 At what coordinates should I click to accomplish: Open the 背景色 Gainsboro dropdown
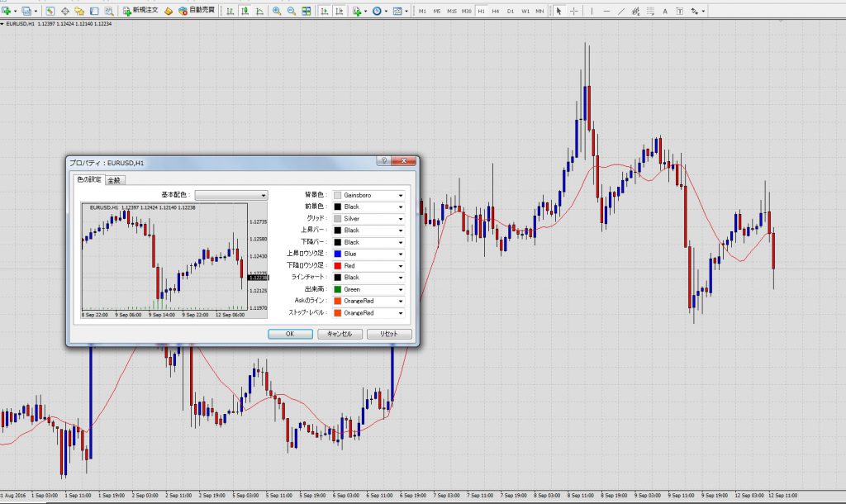tap(368, 195)
